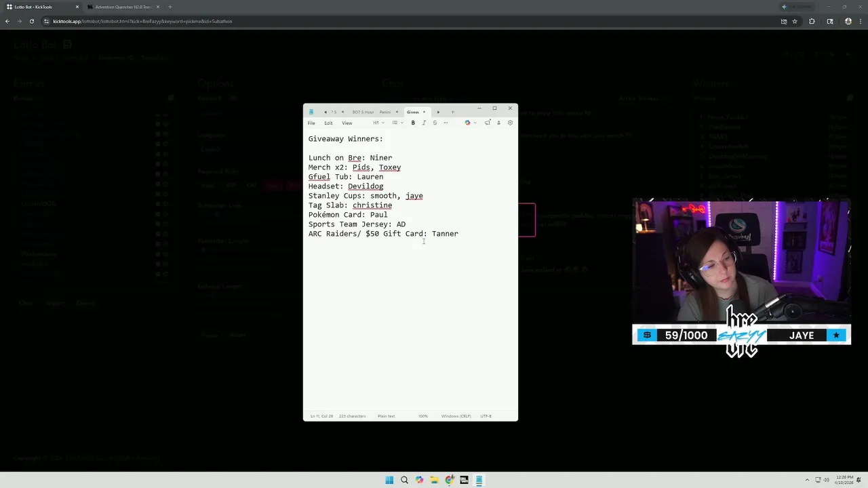Open the Edit menu in Notepad
This screenshot has width=868, height=488.
tap(328, 123)
